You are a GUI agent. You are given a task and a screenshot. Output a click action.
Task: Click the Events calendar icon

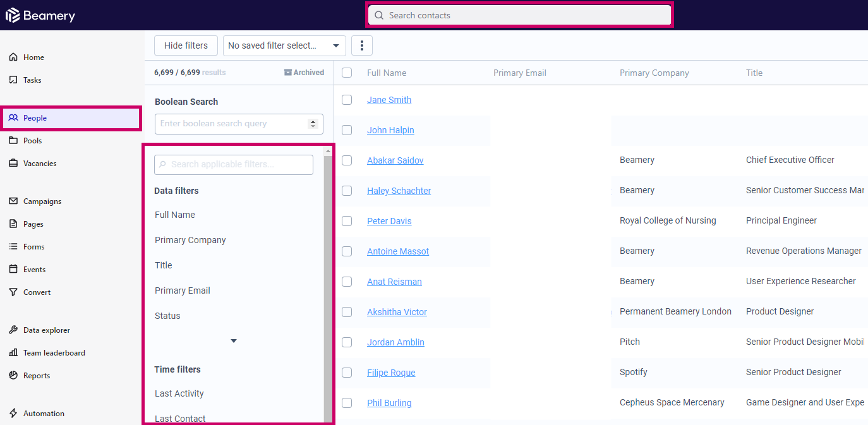13,270
